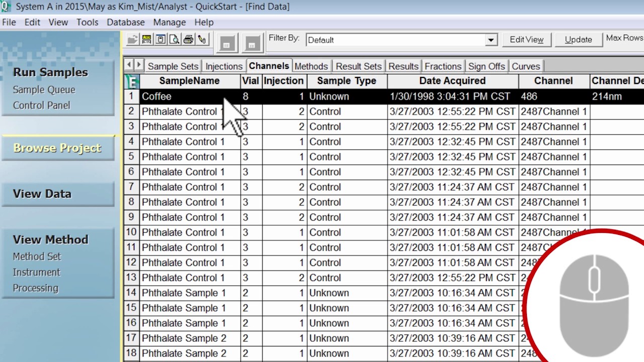644x362 pixels.
Task: Open the View menu
Action: (58, 22)
